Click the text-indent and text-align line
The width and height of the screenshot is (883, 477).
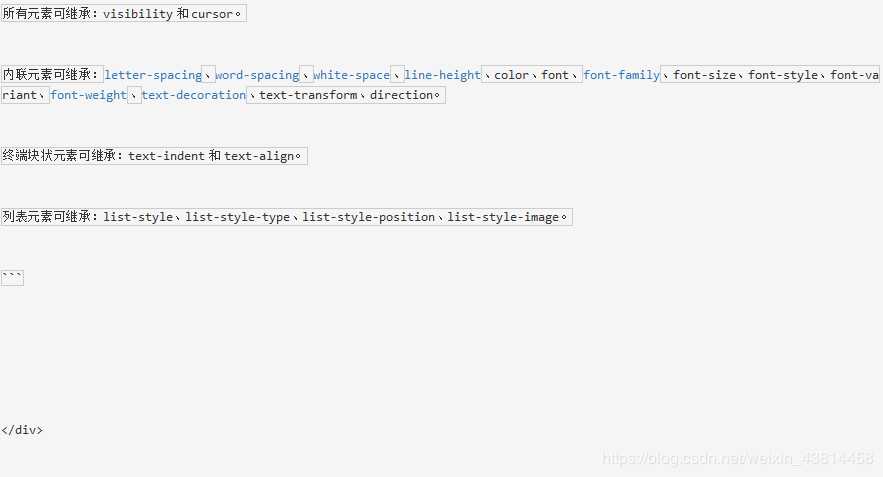pyautogui.click(x=154, y=156)
